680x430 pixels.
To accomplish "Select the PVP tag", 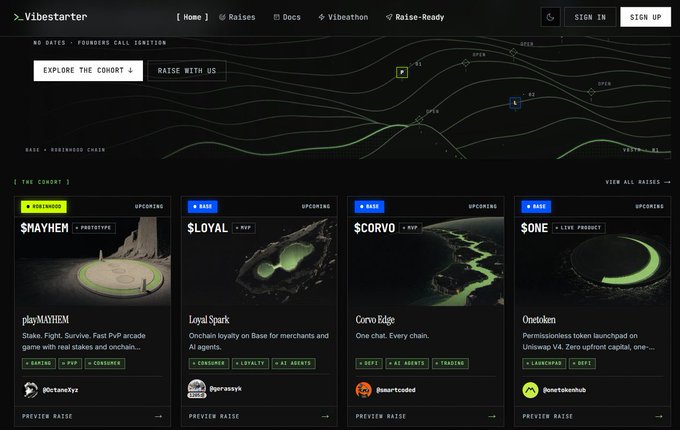I will click(70, 363).
